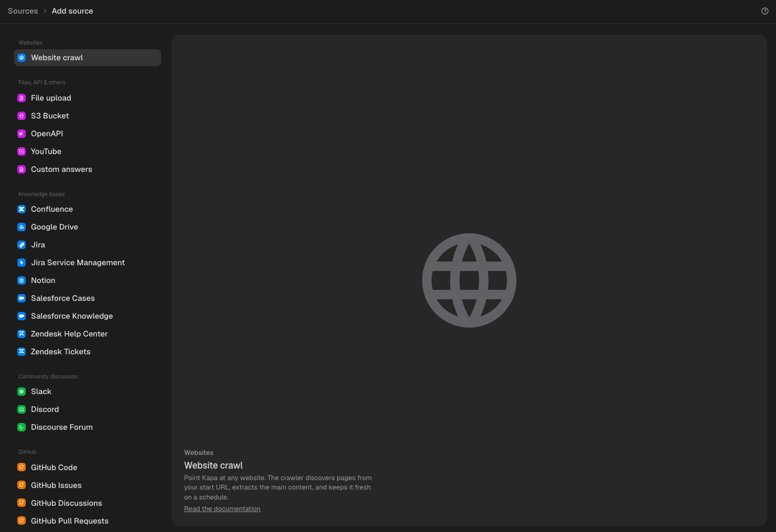Click the Jira logo icon

(21, 245)
